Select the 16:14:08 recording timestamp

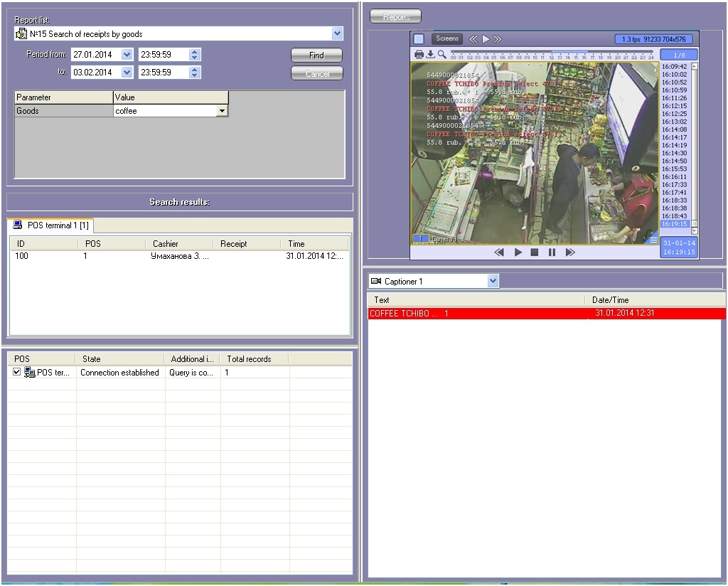673,129
